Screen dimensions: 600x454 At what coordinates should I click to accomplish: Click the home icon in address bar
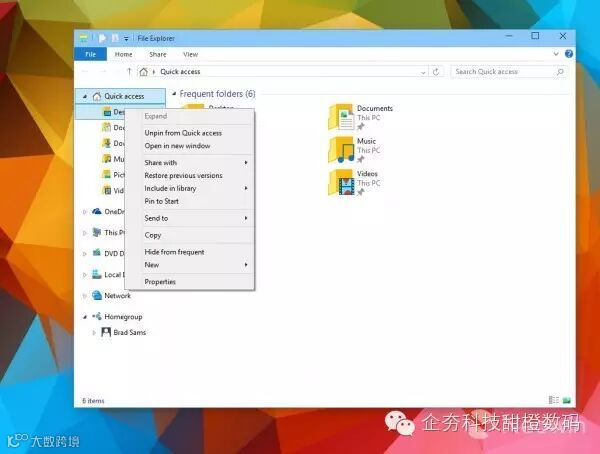click(143, 72)
